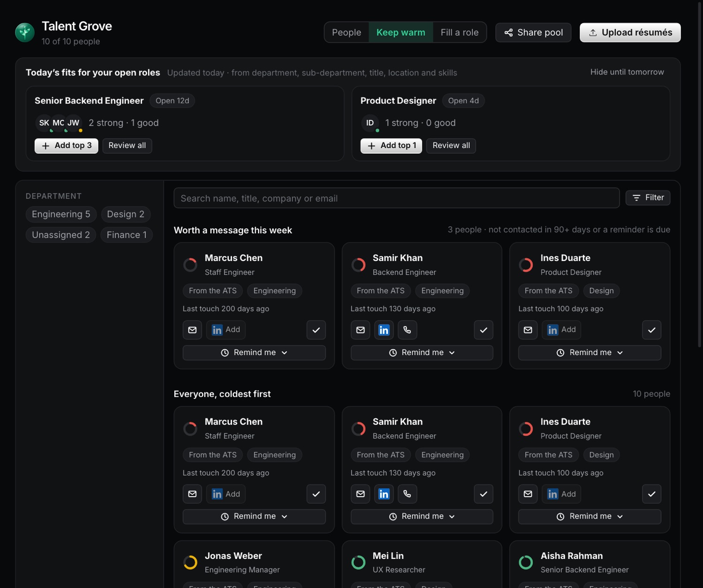Image resolution: width=703 pixels, height=588 pixels.
Task: Open Remind me for Ines Duarte, Worth a message section
Action: (x=590, y=353)
